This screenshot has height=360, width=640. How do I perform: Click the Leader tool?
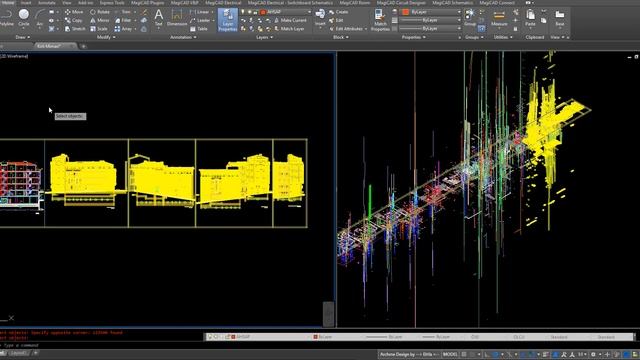coord(200,20)
